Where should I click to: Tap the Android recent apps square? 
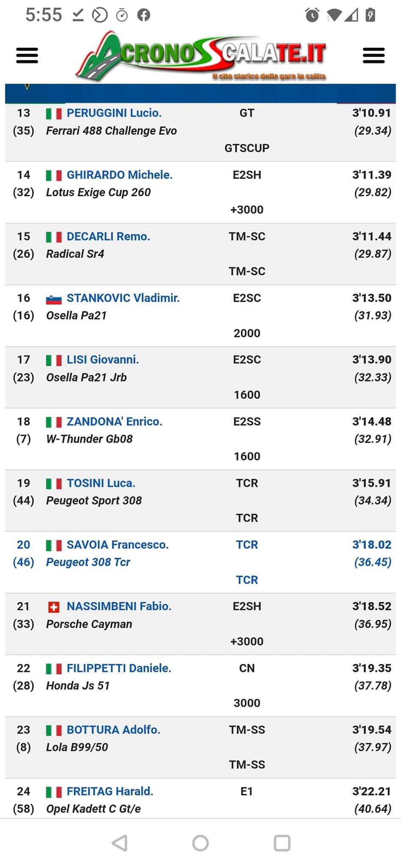282,843
